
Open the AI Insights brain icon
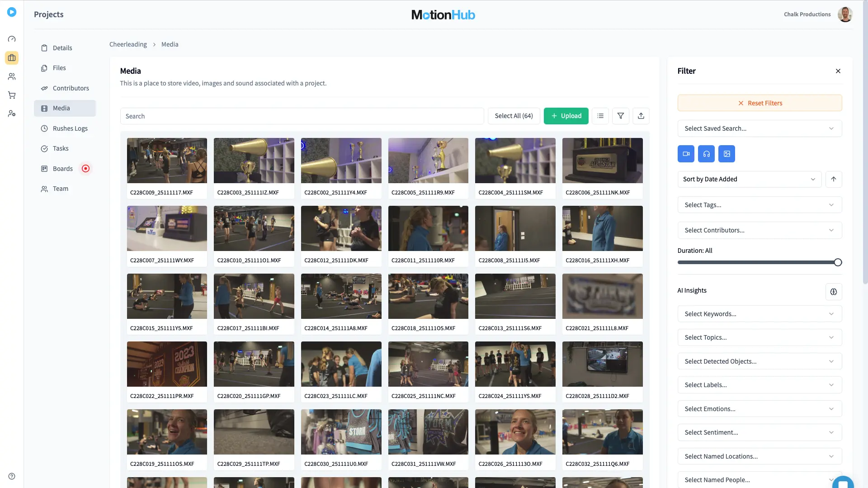click(834, 292)
